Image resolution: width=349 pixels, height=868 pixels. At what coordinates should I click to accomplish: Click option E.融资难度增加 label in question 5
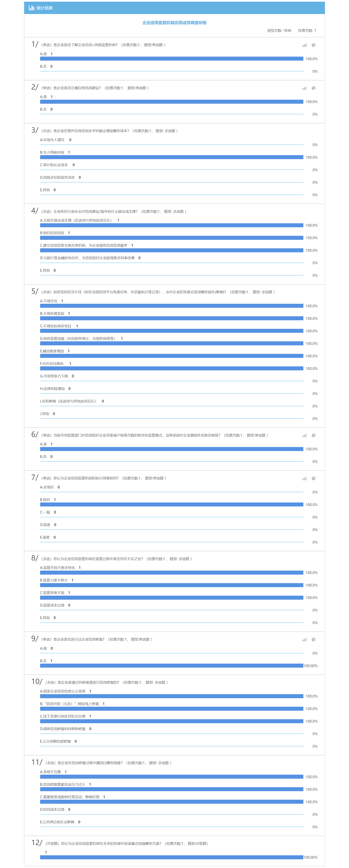(52, 351)
